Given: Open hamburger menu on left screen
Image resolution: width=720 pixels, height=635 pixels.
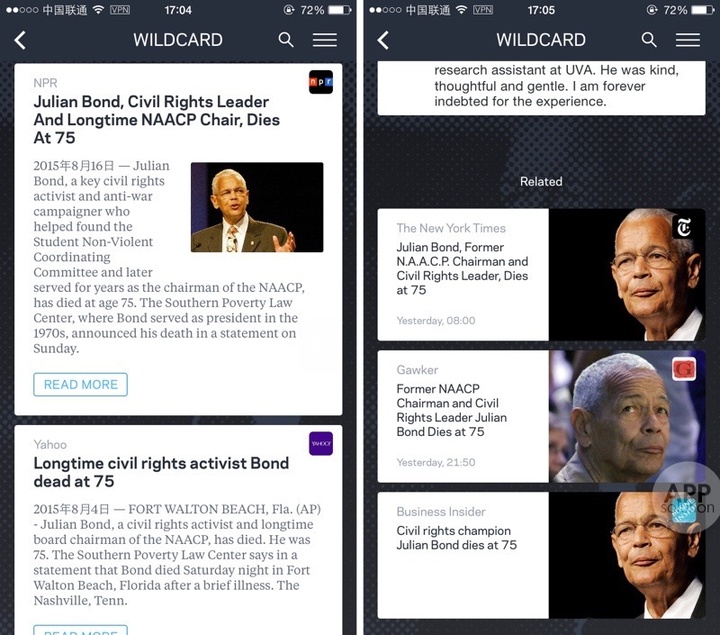Looking at the screenshot, I should (325, 40).
